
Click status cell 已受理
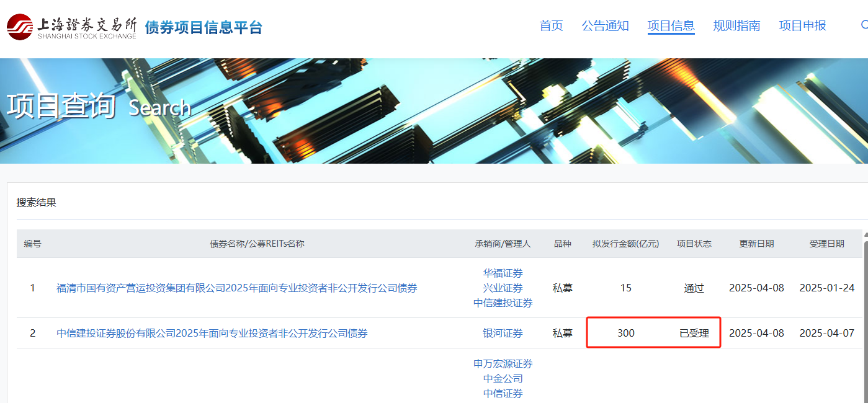(x=694, y=333)
